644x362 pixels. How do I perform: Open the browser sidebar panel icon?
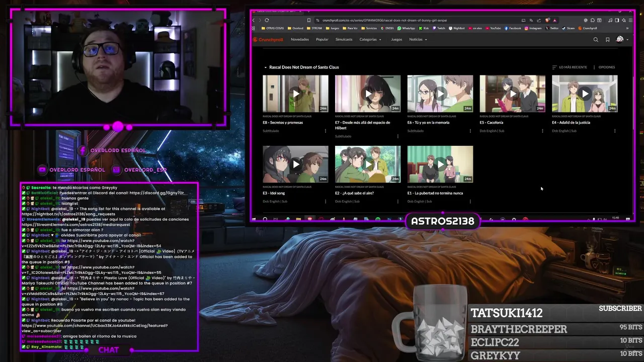tap(617, 20)
